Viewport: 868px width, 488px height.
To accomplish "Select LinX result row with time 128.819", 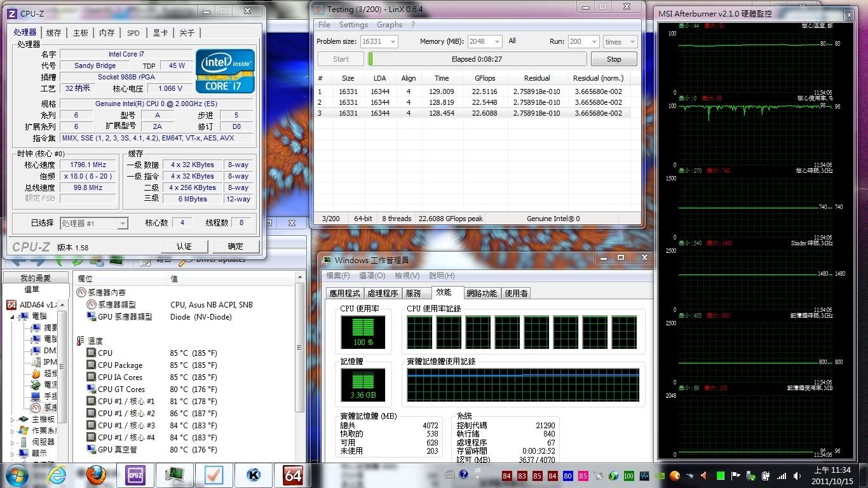I will click(473, 102).
